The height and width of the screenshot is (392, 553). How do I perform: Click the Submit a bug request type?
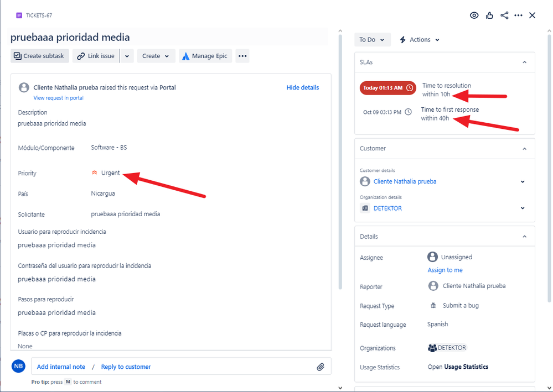[x=461, y=305]
